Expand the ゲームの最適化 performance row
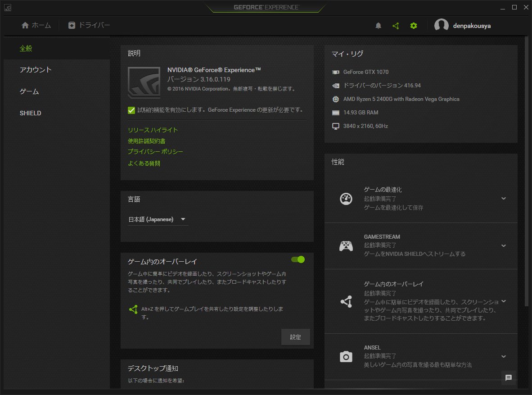Viewport: 532px width, 395px height. pos(504,198)
